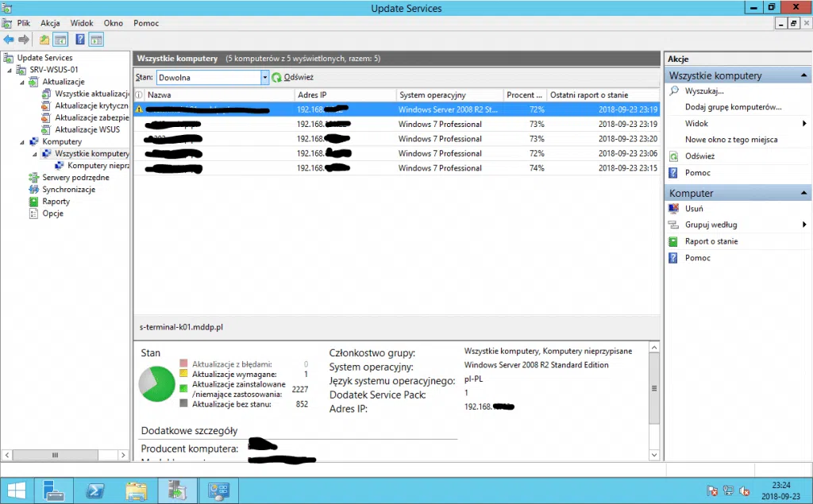Click the blue Help icon in toolbar
This screenshot has height=504, width=813.
click(80, 40)
